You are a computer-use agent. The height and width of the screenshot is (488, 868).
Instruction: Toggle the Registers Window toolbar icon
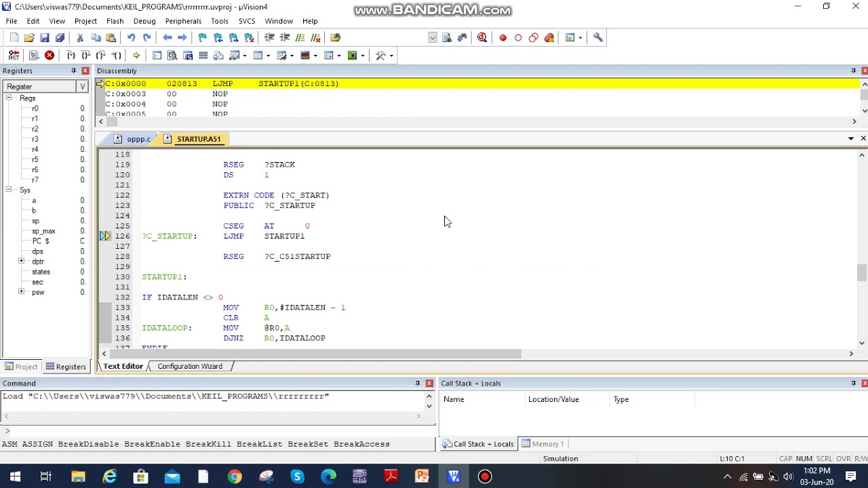click(x=203, y=56)
